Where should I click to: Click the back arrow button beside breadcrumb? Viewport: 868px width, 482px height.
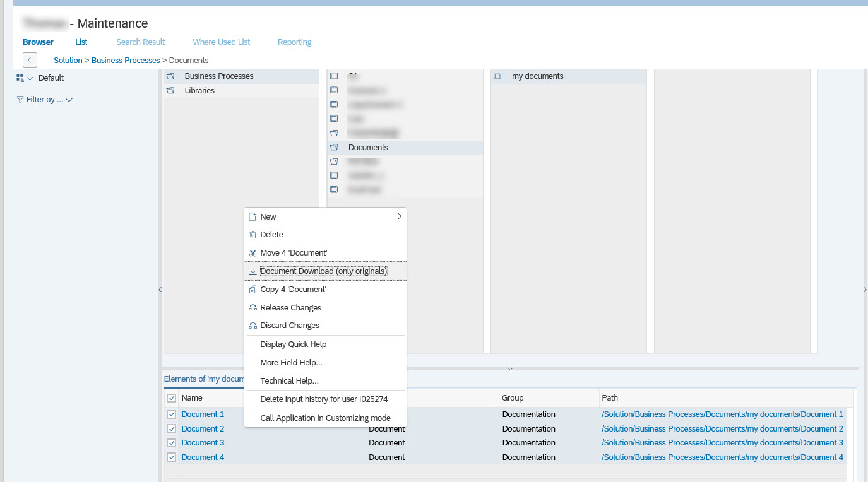pos(30,60)
